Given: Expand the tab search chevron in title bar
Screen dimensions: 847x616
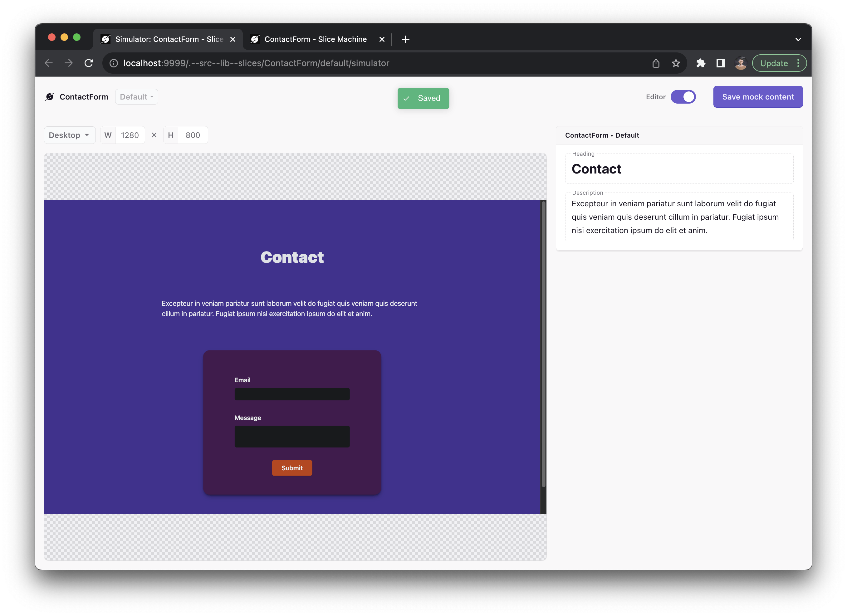Looking at the screenshot, I should (798, 39).
